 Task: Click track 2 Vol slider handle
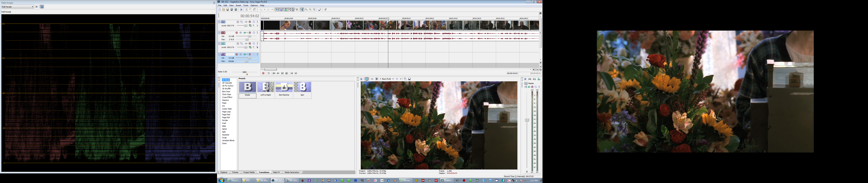coord(249,36)
